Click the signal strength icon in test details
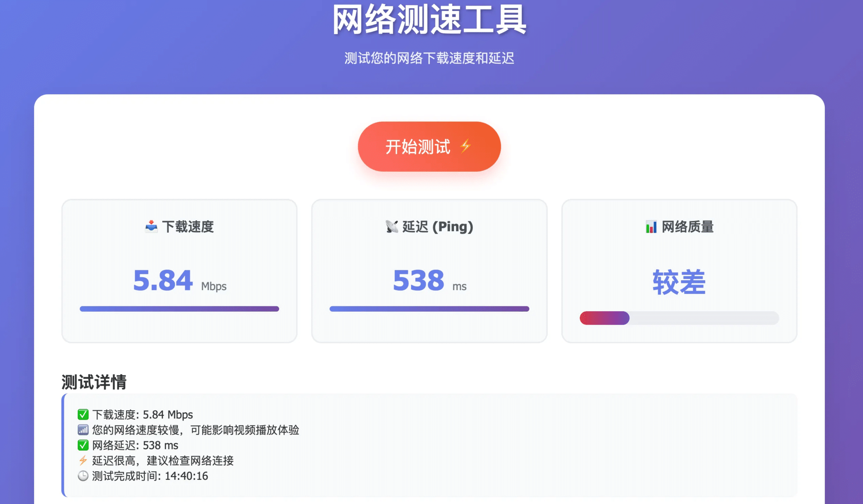 tap(83, 430)
